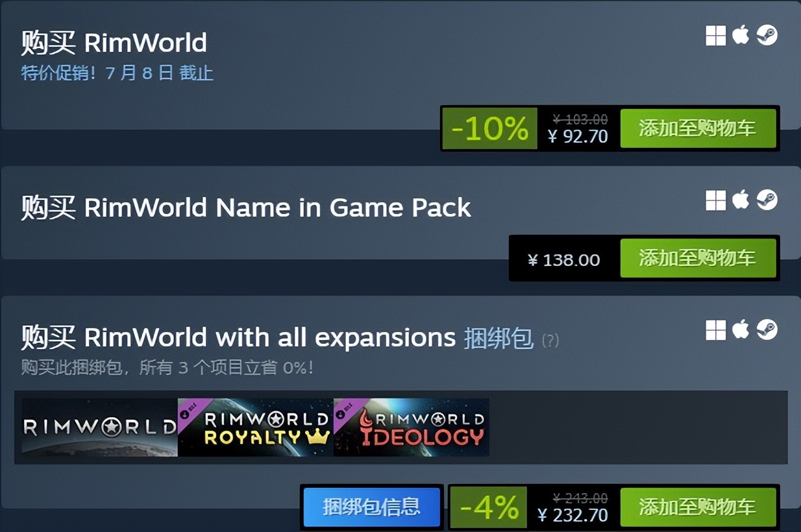The image size is (801, 532).
Task: Click the -10% discount badge
Action: pos(489,128)
